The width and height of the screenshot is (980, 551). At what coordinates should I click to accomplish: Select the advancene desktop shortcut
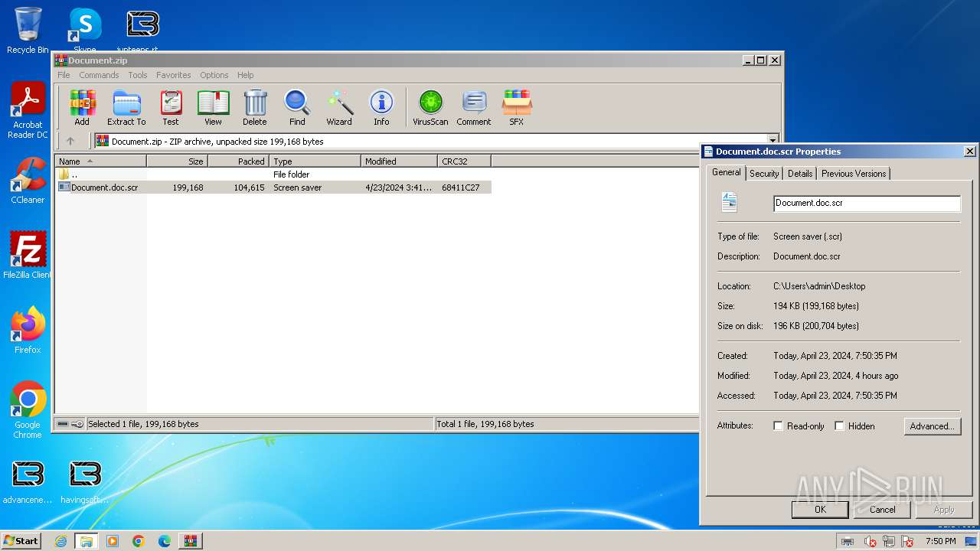point(28,482)
